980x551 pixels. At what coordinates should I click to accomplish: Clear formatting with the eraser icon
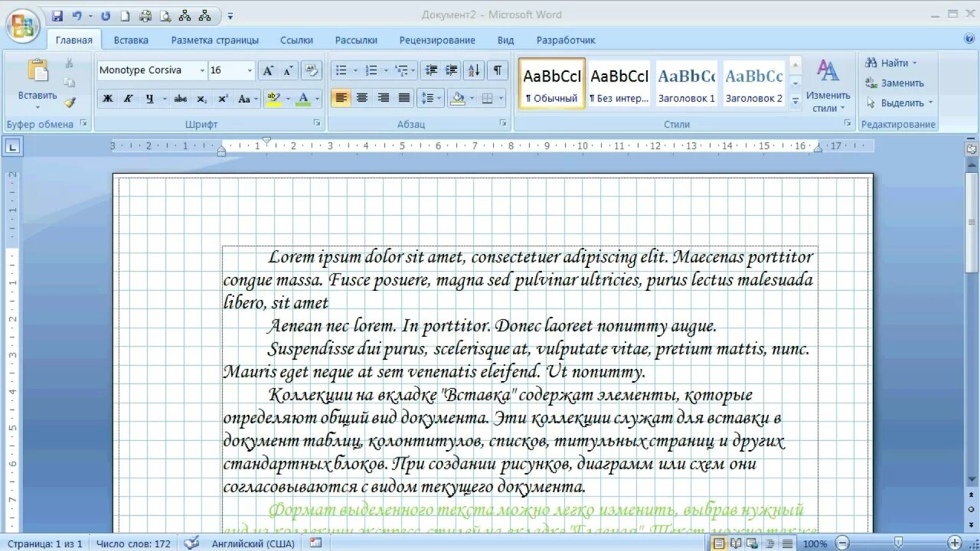[311, 70]
